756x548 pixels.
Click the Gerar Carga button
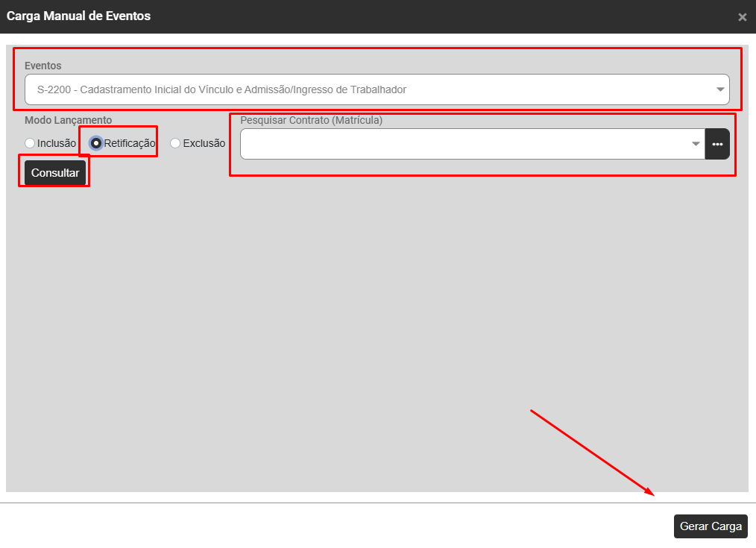pos(711,526)
